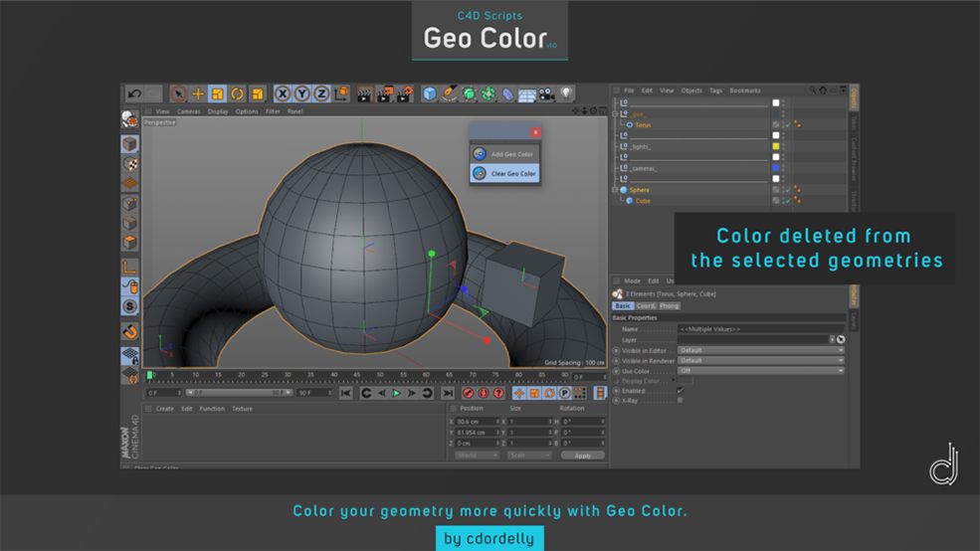Click the Display Color swatch
This screenshot has height=551, width=980.
(685, 381)
